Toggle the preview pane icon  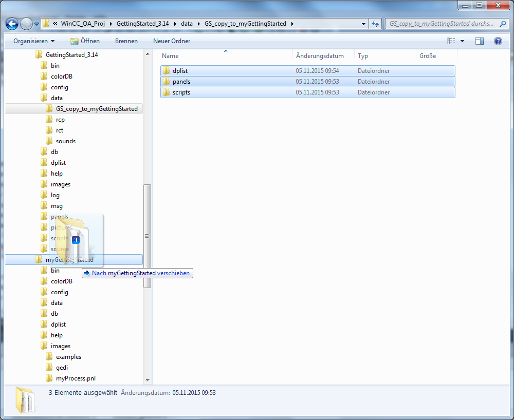[480, 41]
